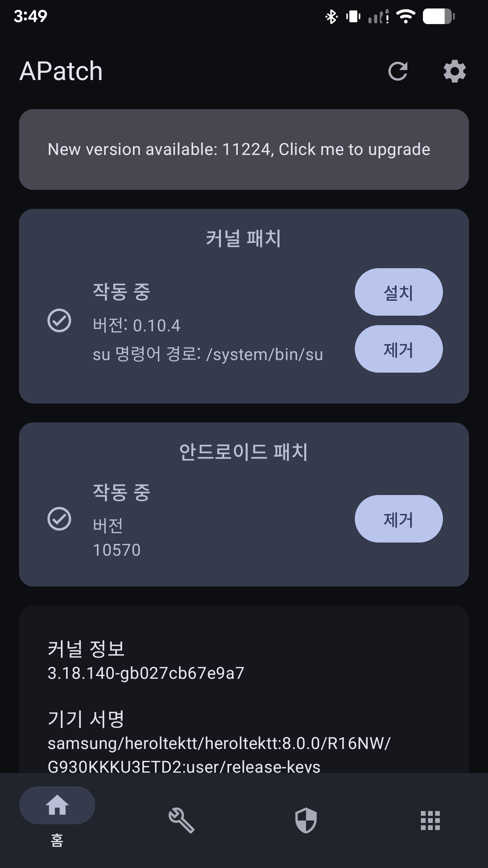Tap 제거 button in Android patch card

(399, 519)
